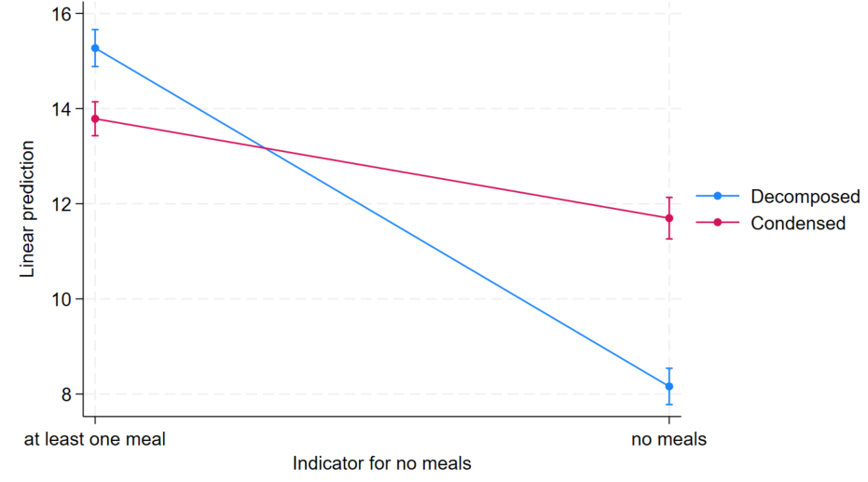868x482 pixels.
Task: Select the "at least one meal" x-axis label
Action: click(95, 438)
